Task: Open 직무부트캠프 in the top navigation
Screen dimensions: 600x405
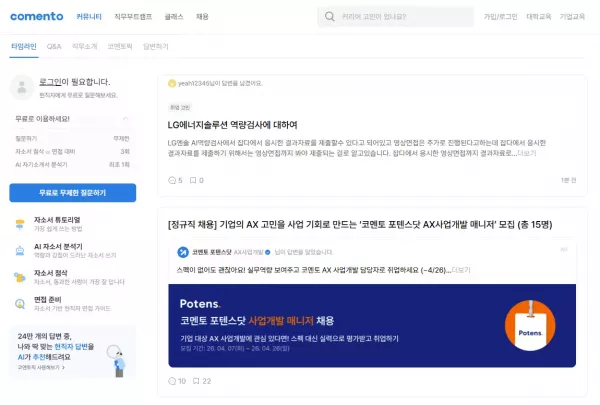Action: tap(133, 17)
